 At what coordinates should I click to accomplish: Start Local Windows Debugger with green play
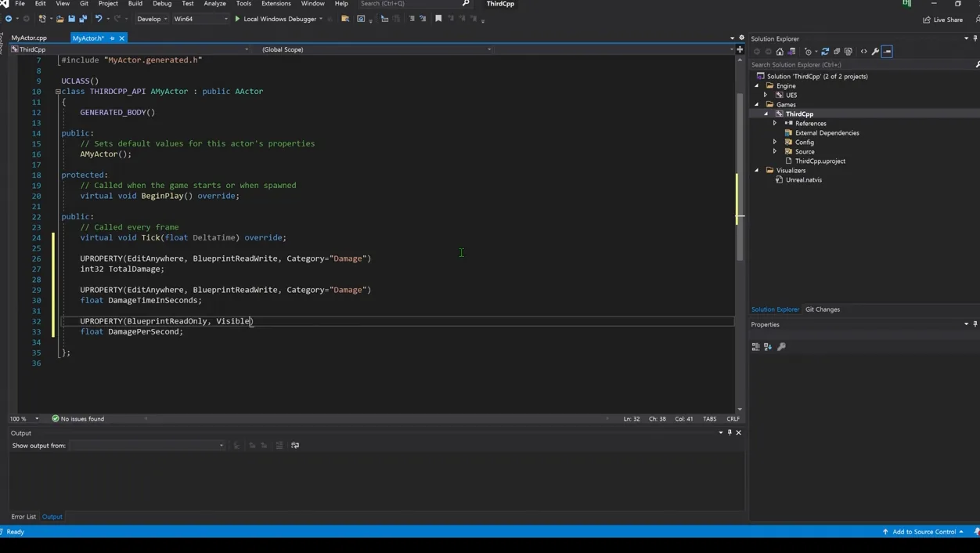tap(276, 19)
